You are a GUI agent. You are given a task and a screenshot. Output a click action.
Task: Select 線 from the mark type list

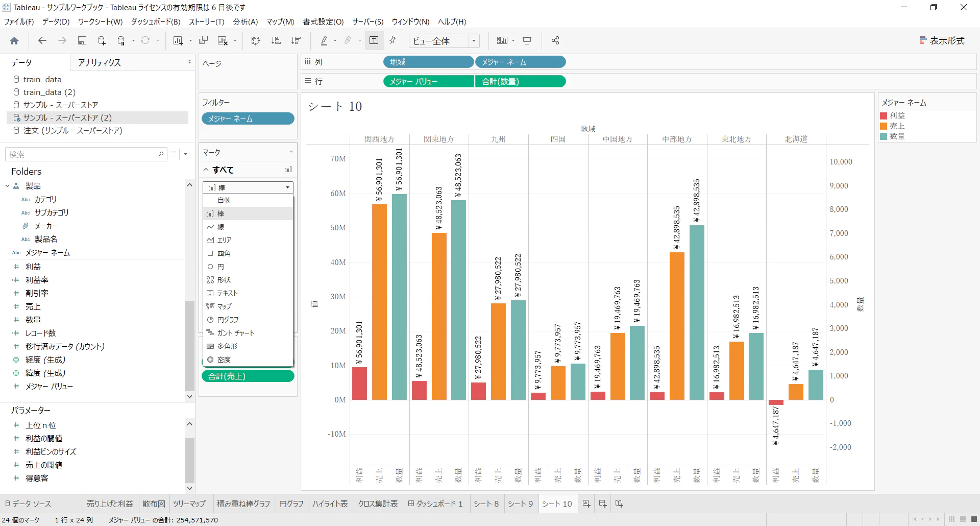tap(248, 227)
